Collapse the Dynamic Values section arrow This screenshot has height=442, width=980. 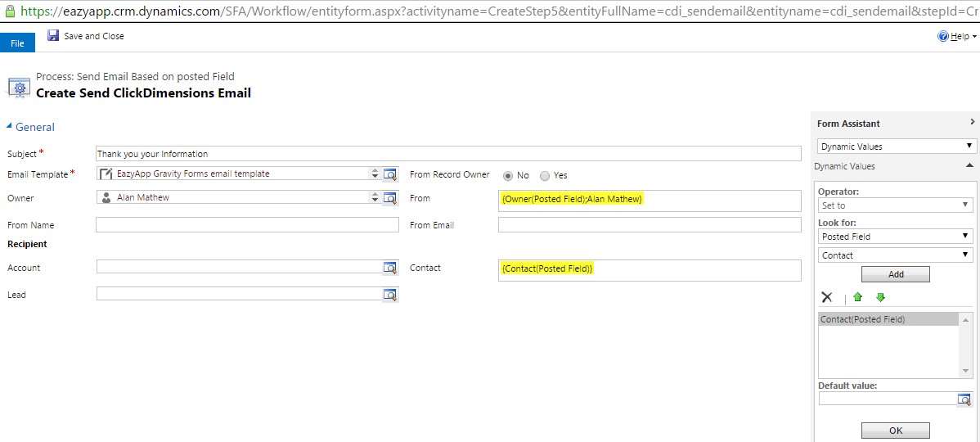click(969, 165)
